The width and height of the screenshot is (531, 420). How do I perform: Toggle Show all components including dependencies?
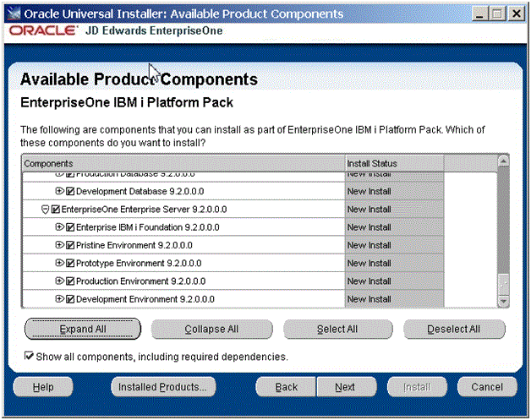[29, 356]
